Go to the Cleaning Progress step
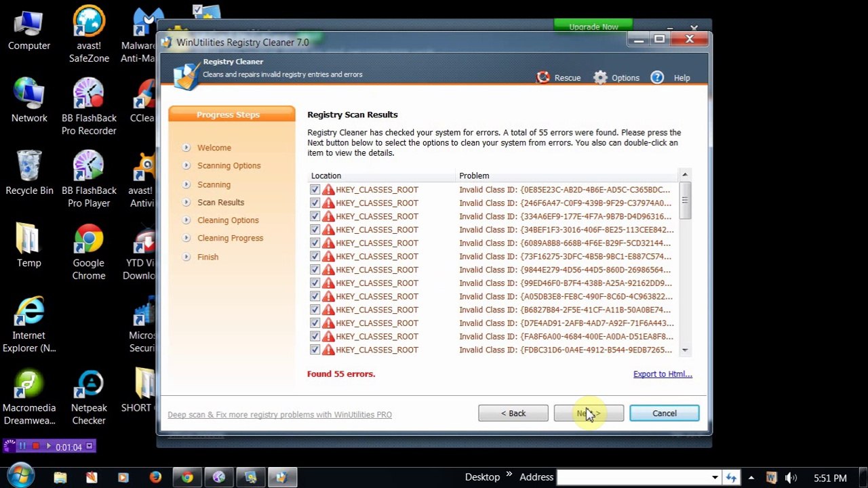The width and height of the screenshot is (868, 488). pos(231,238)
